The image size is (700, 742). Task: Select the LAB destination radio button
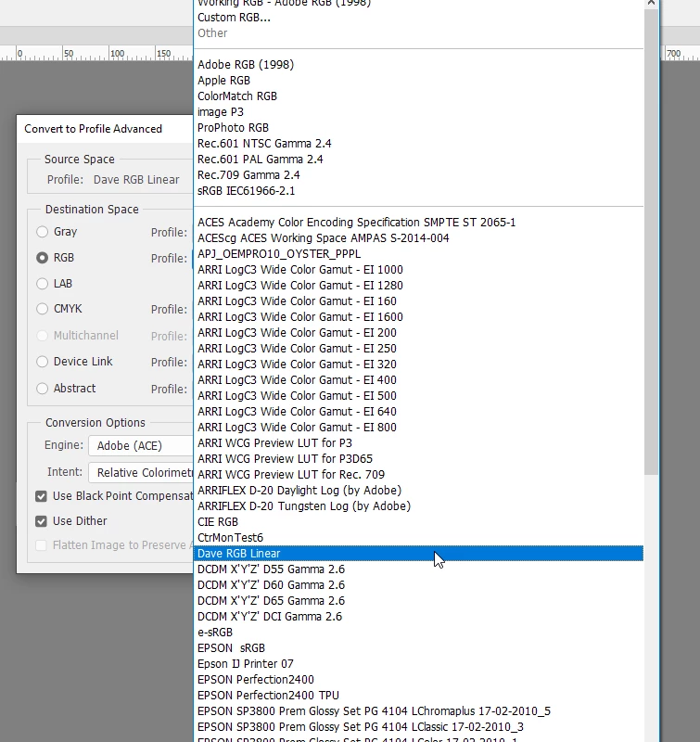42,284
